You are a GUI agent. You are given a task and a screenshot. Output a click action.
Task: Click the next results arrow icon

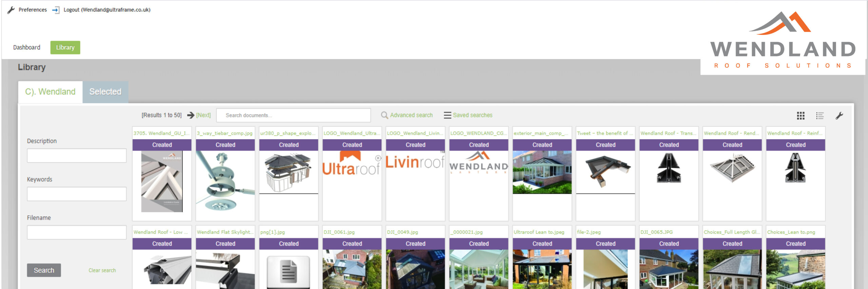191,115
